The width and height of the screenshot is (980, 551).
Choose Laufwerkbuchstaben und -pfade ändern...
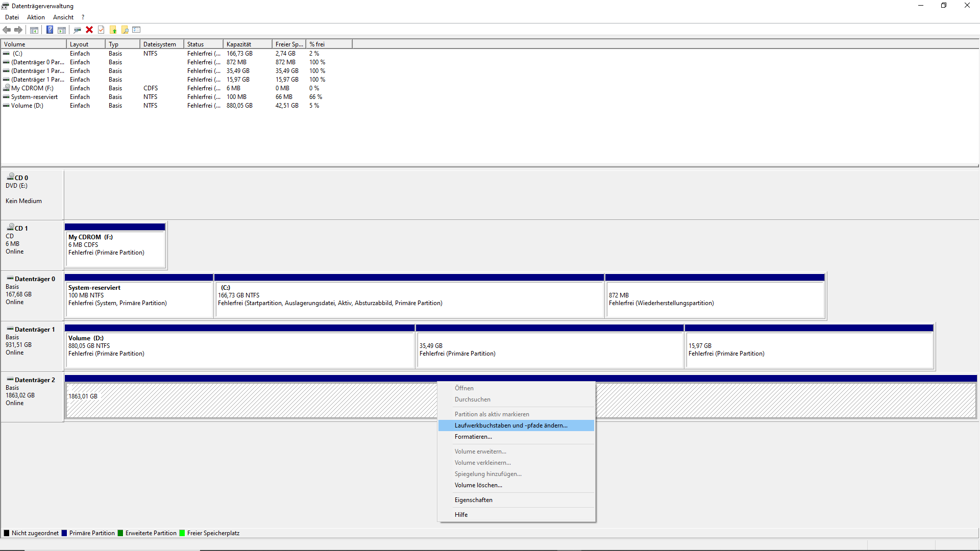(x=516, y=425)
